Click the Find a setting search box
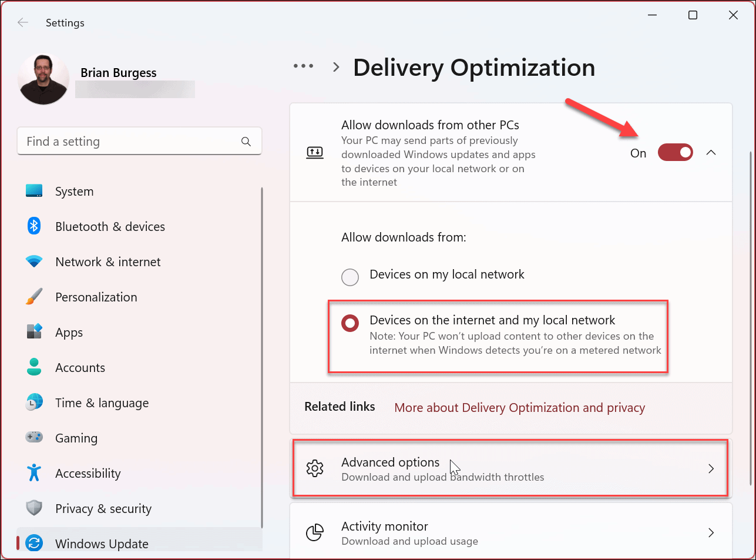 139,141
